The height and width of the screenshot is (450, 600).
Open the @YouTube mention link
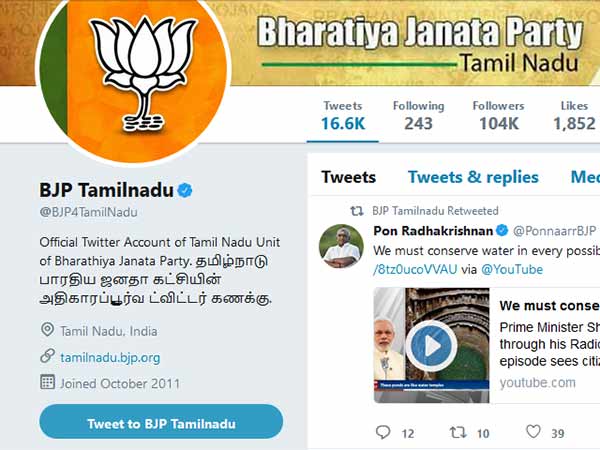pyautogui.click(x=512, y=269)
